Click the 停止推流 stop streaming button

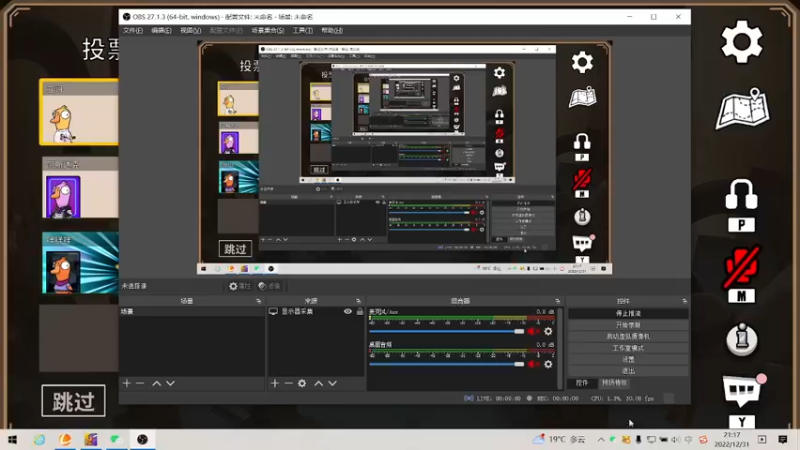click(628, 313)
